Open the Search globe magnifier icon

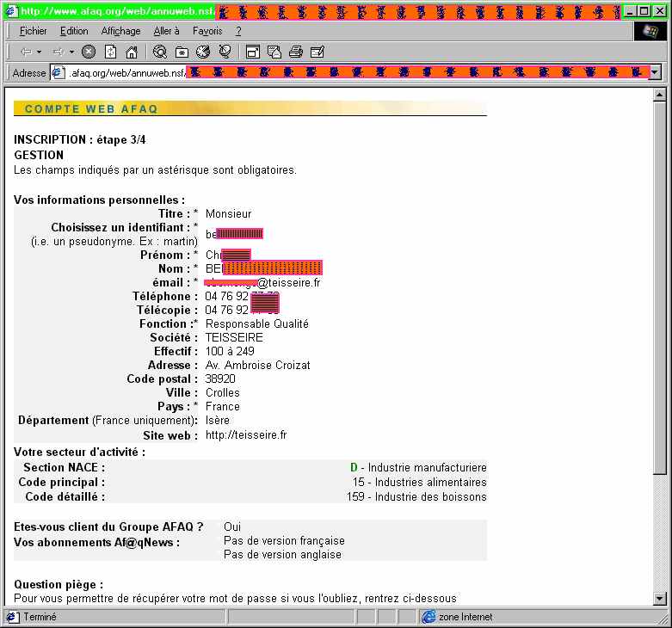pos(160,52)
